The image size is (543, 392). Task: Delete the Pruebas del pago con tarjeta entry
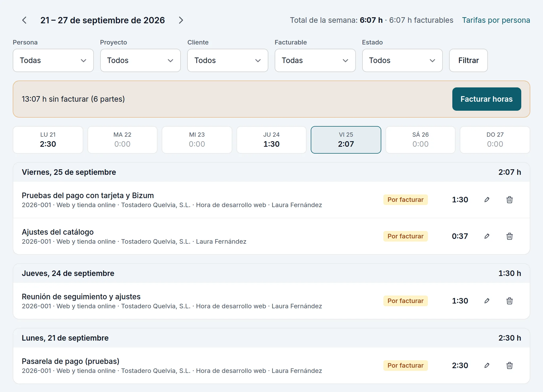[509, 200]
